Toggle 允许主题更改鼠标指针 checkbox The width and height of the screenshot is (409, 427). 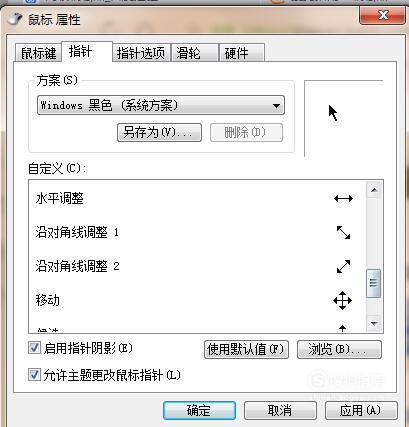click(34, 375)
